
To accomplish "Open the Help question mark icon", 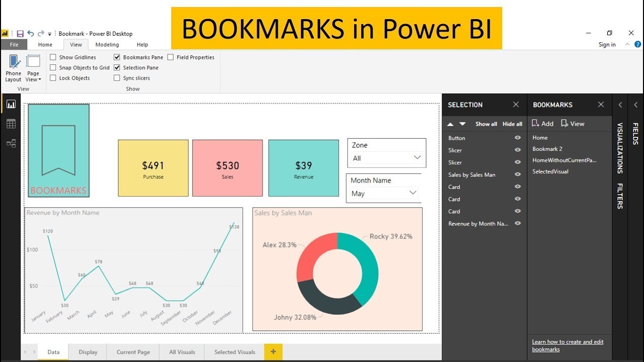I will 637,44.
